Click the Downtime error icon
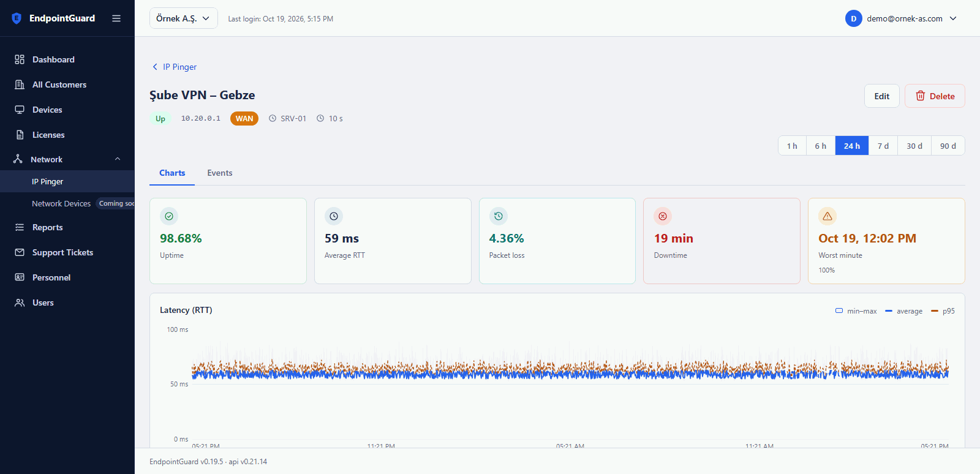The image size is (980, 474). pyautogui.click(x=663, y=216)
